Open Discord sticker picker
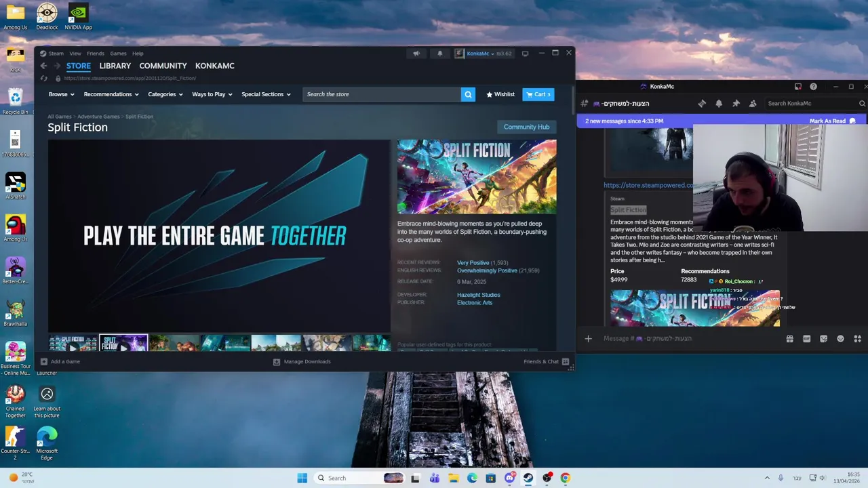 click(823, 338)
